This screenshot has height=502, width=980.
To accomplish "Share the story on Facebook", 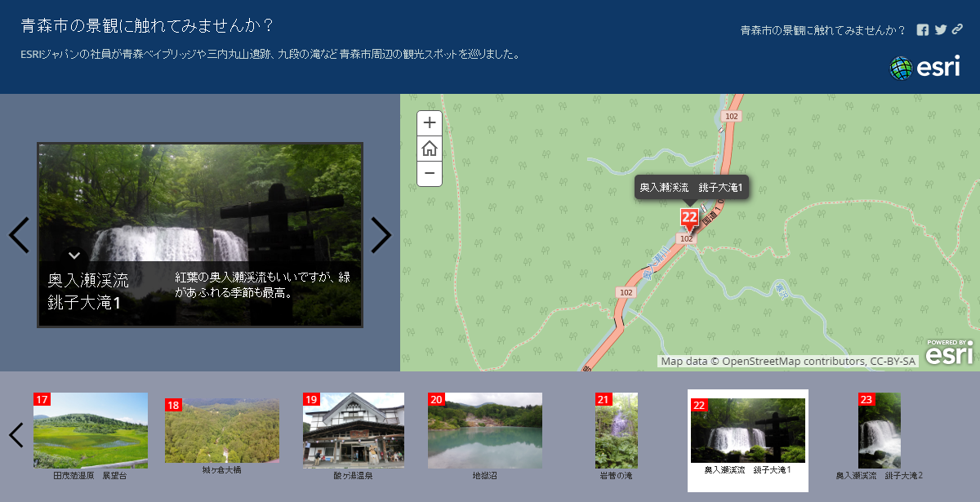I will (922, 29).
